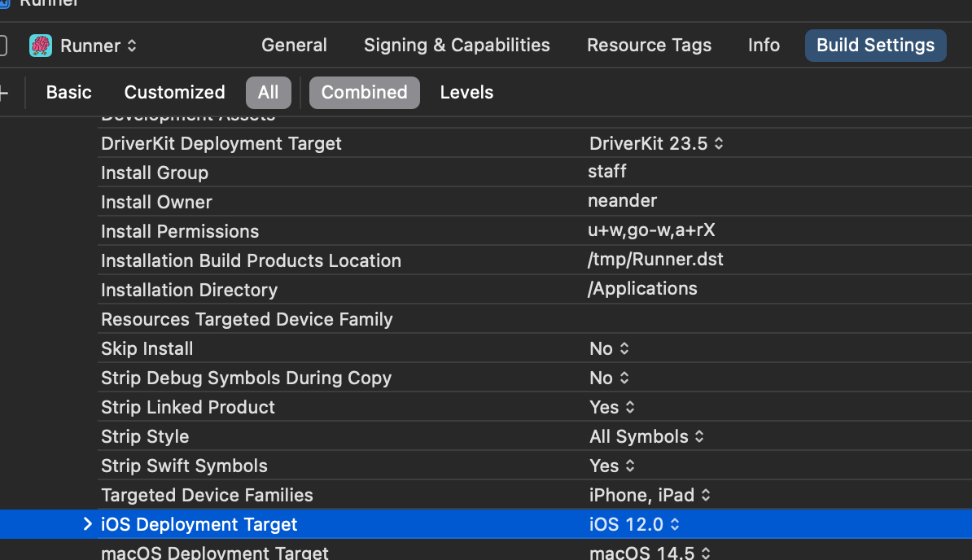Open the Info tab
Viewport: 972px width, 560px height.
click(764, 46)
